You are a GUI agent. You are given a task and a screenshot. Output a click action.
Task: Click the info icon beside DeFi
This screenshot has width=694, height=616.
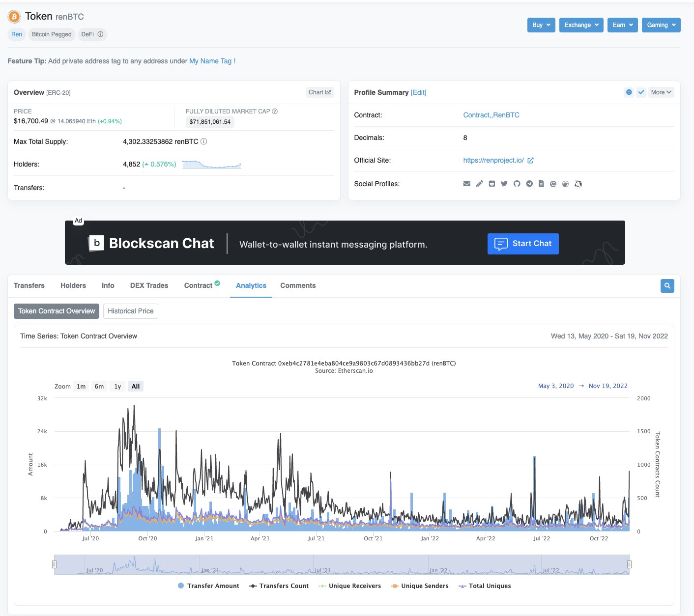coord(100,34)
